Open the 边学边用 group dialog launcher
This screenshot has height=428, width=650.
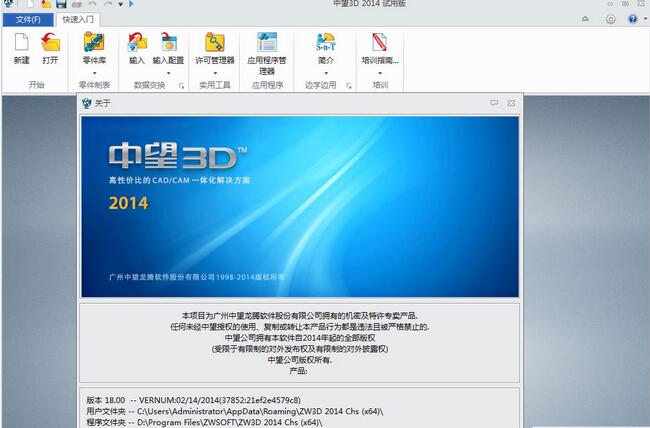[349, 86]
